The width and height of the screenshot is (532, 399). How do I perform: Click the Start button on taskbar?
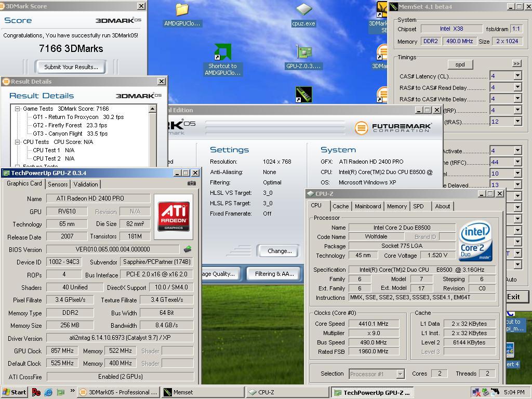pos(14,392)
